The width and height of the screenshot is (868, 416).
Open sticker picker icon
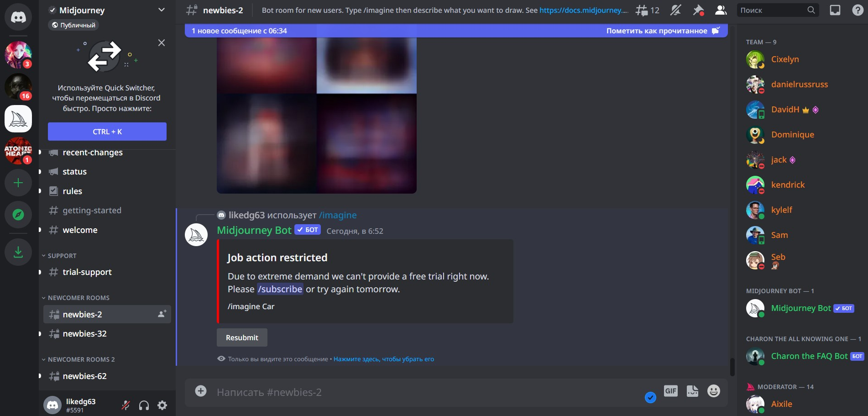pyautogui.click(x=692, y=391)
